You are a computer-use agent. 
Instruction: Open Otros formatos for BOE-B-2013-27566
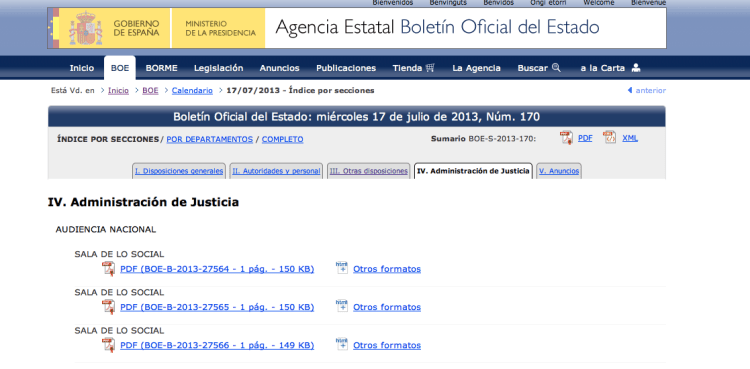[x=387, y=346]
